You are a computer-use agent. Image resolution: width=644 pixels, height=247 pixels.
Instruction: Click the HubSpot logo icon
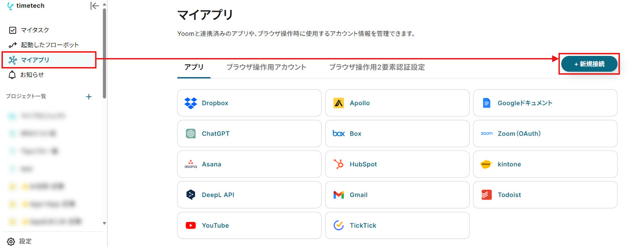(339, 164)
